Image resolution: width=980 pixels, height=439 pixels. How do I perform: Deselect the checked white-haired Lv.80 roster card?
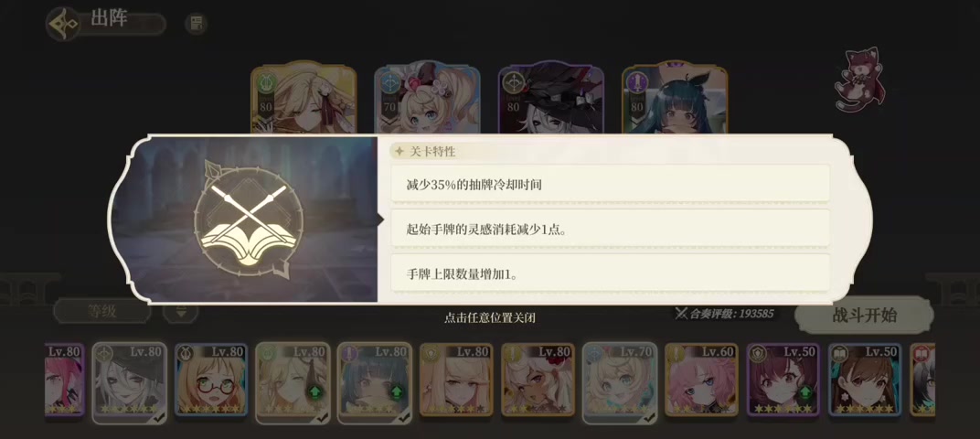point(130,381)
